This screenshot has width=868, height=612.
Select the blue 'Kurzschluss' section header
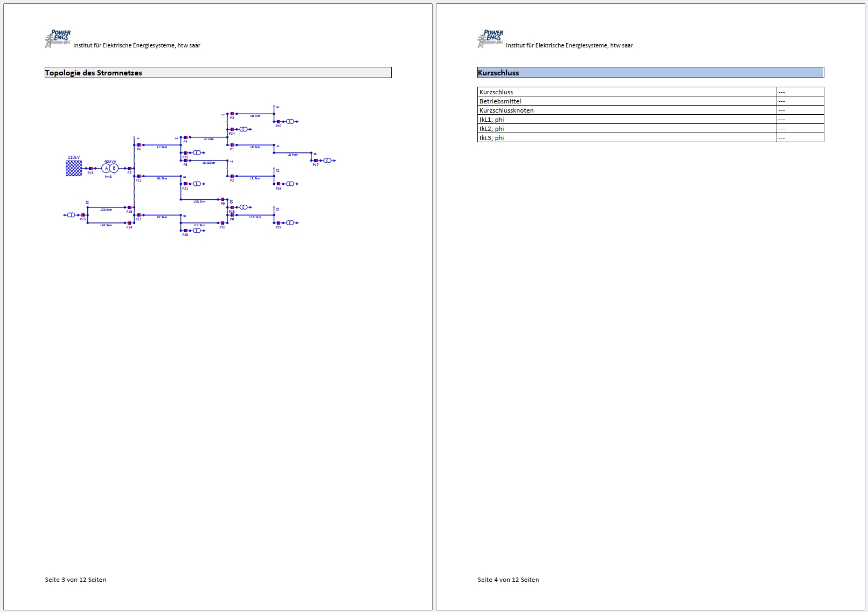pyautogui.click(x=650, y=73)
